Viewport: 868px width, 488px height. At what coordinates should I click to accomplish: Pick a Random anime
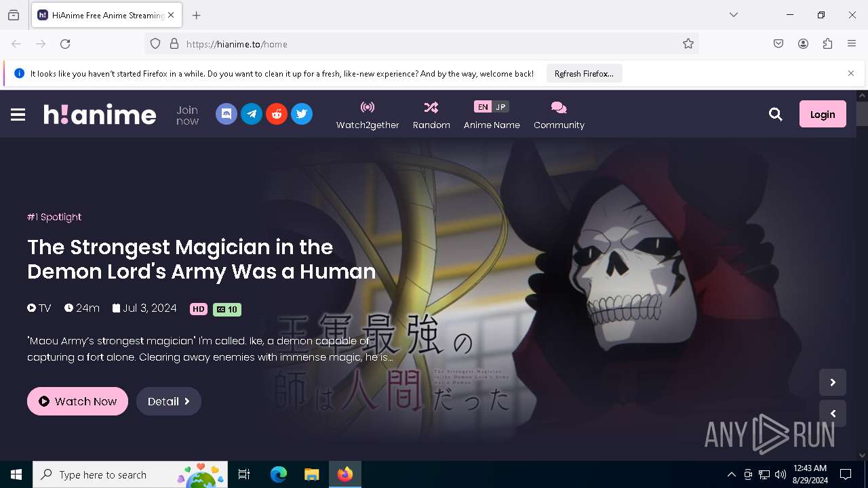[431, 115]
